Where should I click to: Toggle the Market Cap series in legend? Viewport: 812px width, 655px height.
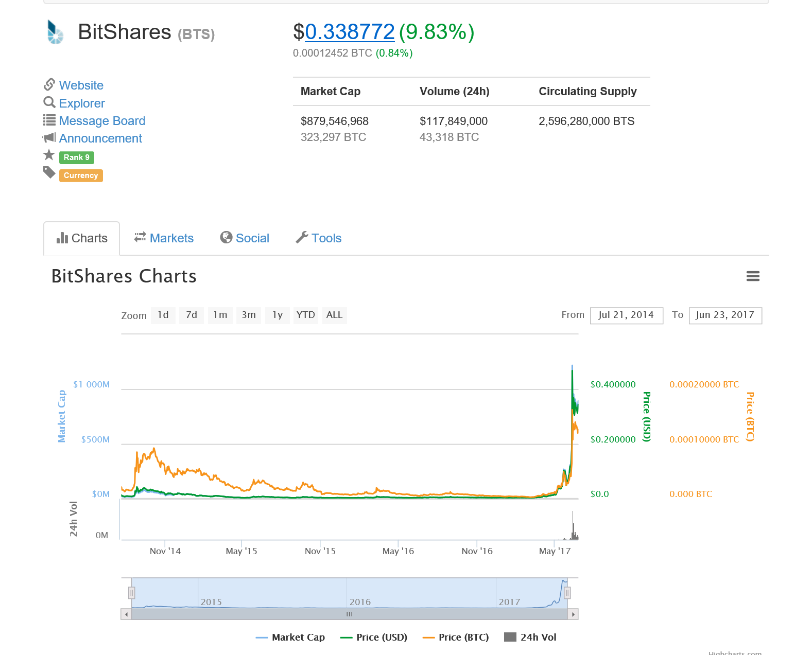[290, 638]
